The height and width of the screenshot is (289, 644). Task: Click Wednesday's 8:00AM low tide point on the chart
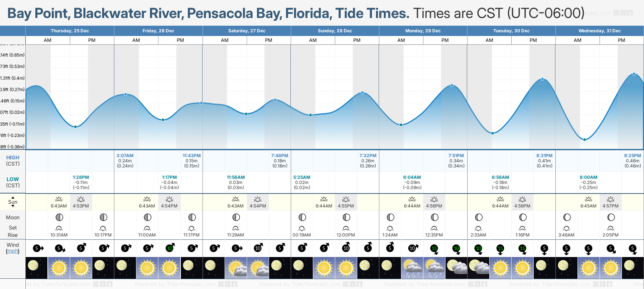585,140
